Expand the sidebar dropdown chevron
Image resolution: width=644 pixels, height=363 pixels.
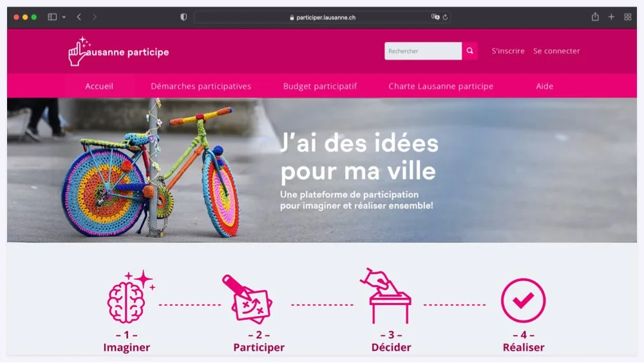[64, 17]
